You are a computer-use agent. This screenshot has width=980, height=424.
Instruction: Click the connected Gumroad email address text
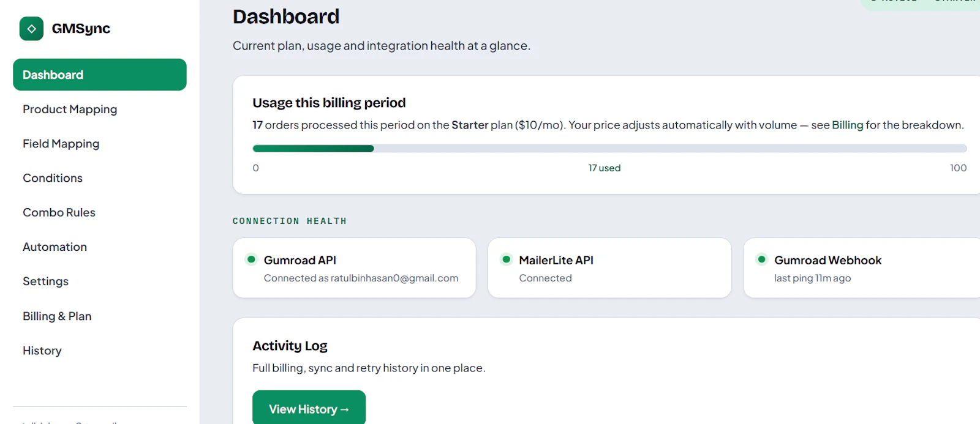pyautogui.click(x=394, y=278)
